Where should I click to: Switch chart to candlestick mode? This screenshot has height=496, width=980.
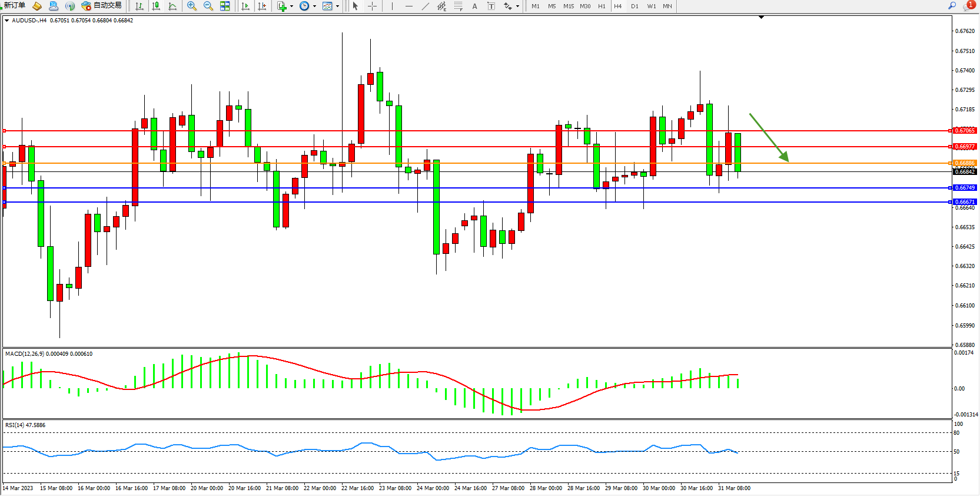click(x=156, y=6)
